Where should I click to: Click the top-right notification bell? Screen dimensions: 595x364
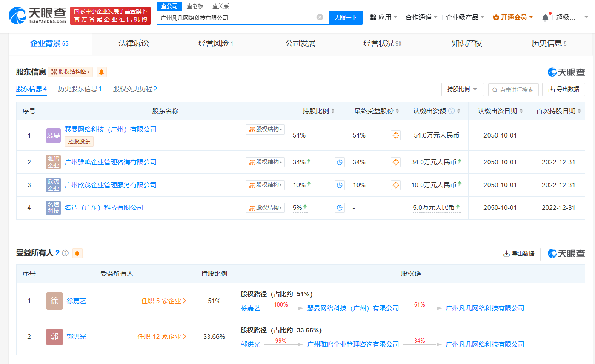[x=545, y=17]
